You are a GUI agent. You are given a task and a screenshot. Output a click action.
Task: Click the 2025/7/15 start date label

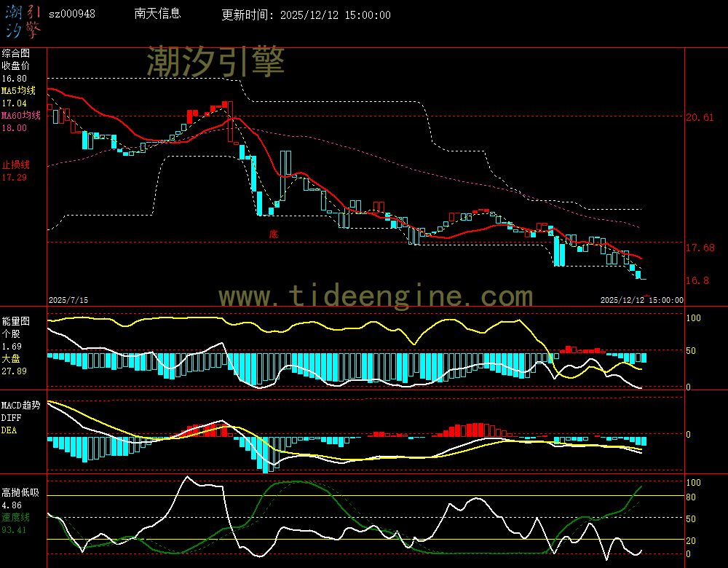point(68,300)
